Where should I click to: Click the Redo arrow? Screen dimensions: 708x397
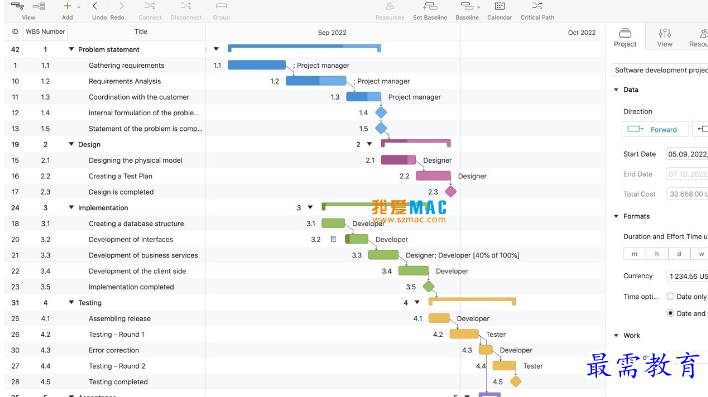[x=121, y=6]
